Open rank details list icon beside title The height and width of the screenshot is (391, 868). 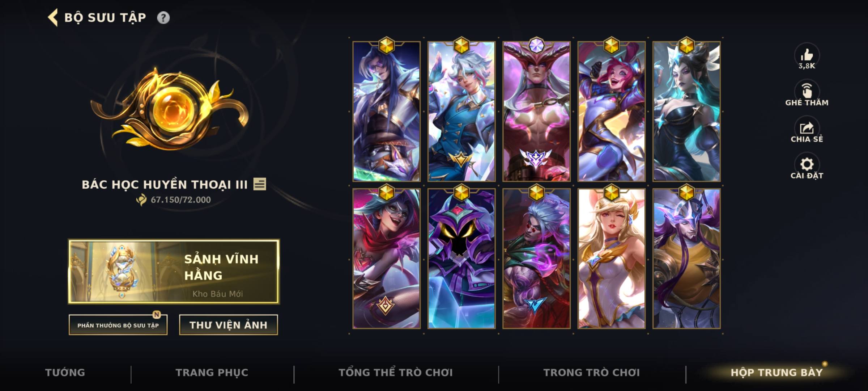click(x=260, y=184)
